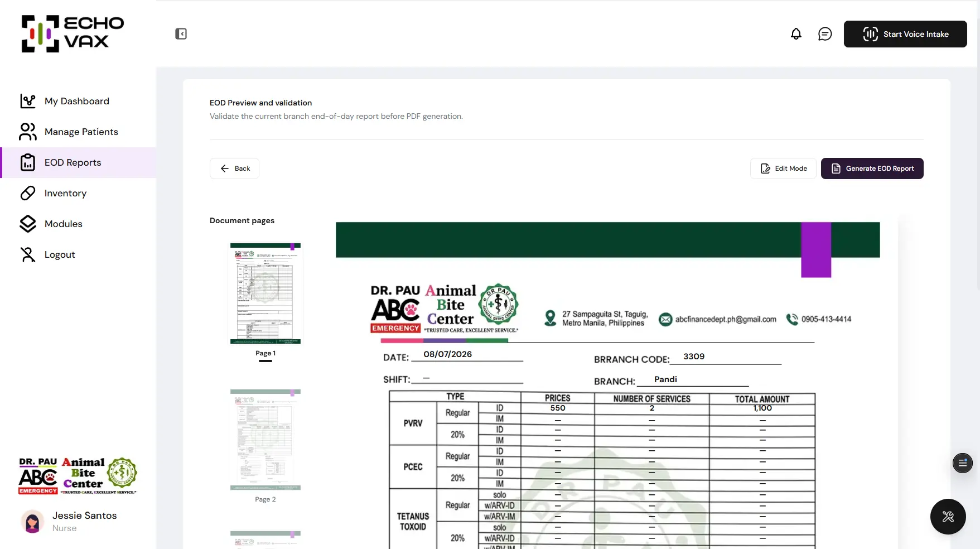The height and width of the screenshot is (549, 980).
Task: Click the PCEC row label
Action: [413, 467]
